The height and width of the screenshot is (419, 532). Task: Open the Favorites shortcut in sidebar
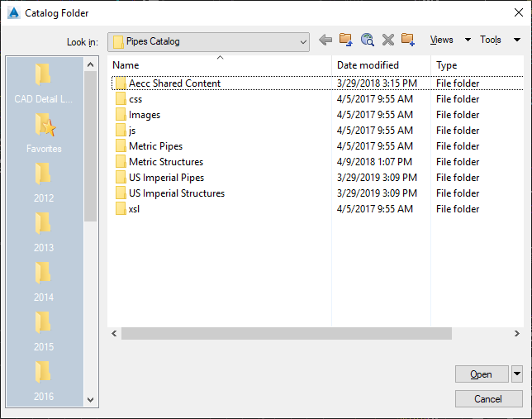44,133
